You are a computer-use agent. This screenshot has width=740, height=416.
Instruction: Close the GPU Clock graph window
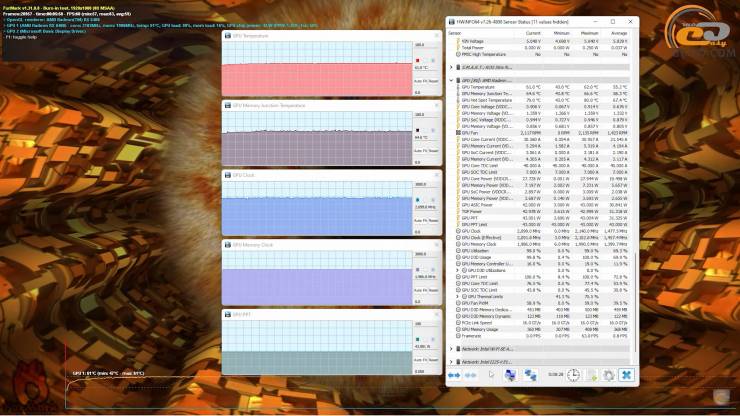coord(437,175)
